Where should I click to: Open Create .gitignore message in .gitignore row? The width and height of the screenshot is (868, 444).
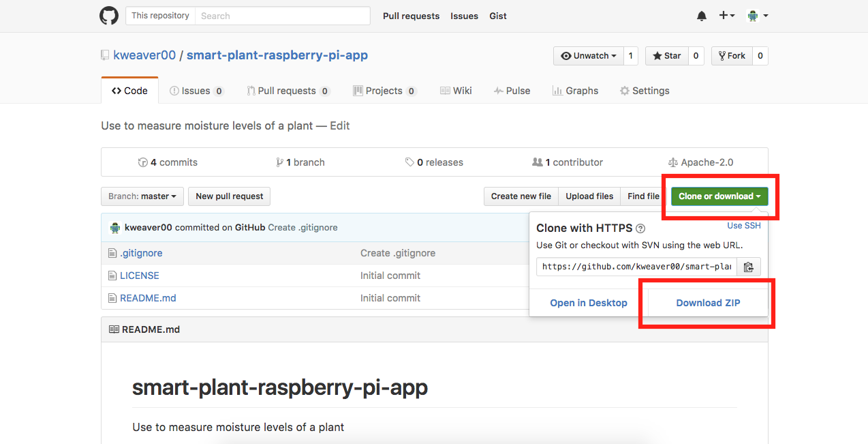coord(398,253)
